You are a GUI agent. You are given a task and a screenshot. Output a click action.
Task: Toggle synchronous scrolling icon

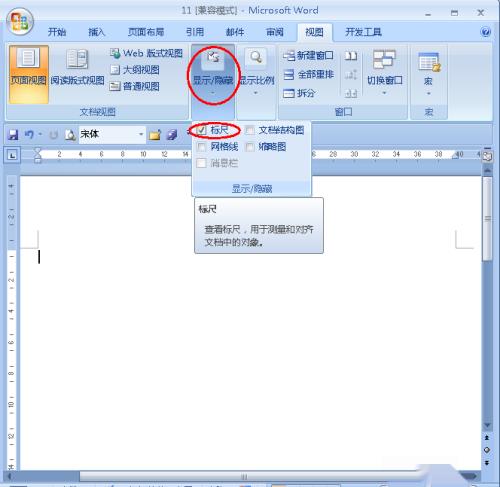351,74
